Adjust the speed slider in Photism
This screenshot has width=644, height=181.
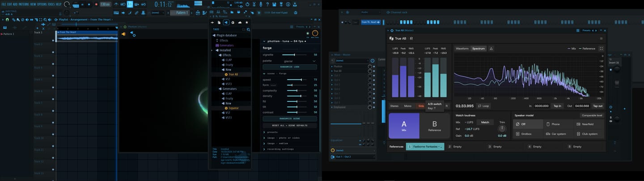tap(297, 80)
